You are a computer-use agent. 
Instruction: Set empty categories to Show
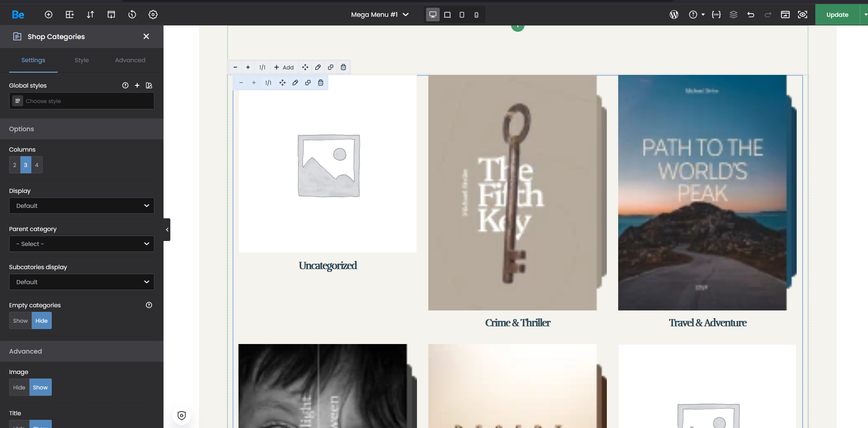[x=20, y=321]
